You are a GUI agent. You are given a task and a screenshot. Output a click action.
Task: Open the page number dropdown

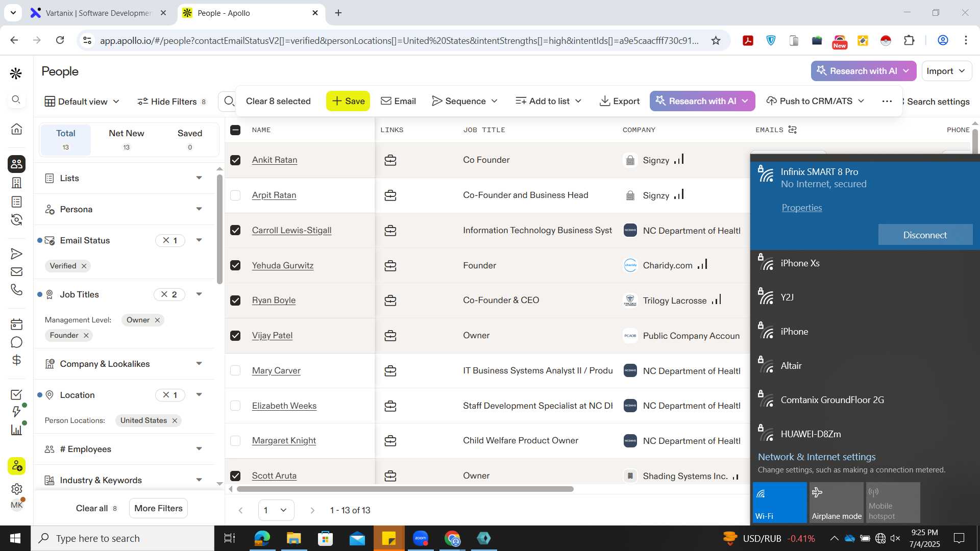click(x=276, y=510)
